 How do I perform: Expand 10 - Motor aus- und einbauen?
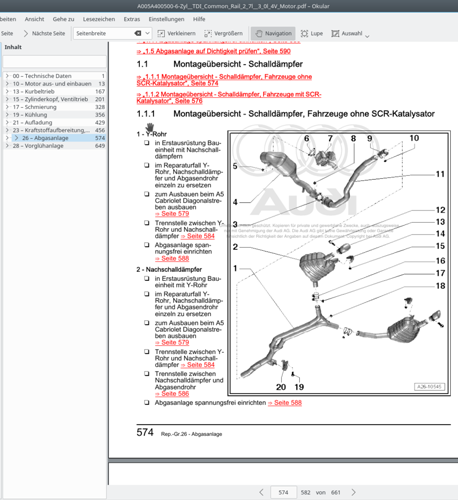click(7, 84)
